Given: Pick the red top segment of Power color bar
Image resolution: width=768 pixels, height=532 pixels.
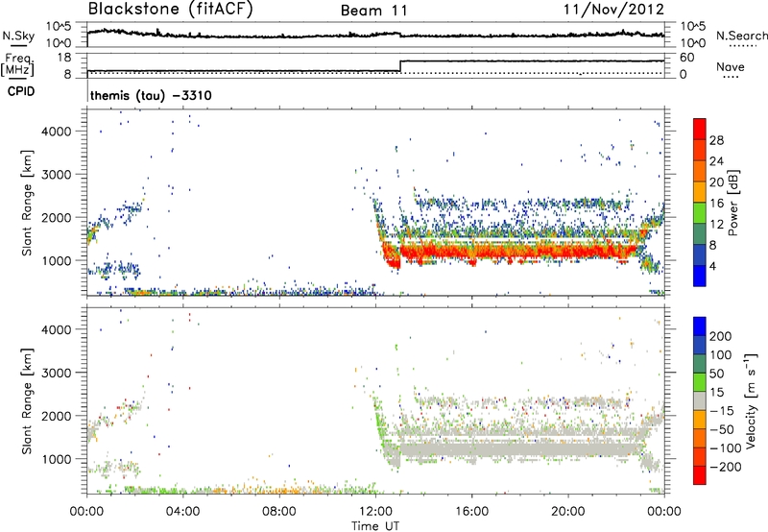Looking at the screenshot, I should pyautogui.click(x=700, y=129).
